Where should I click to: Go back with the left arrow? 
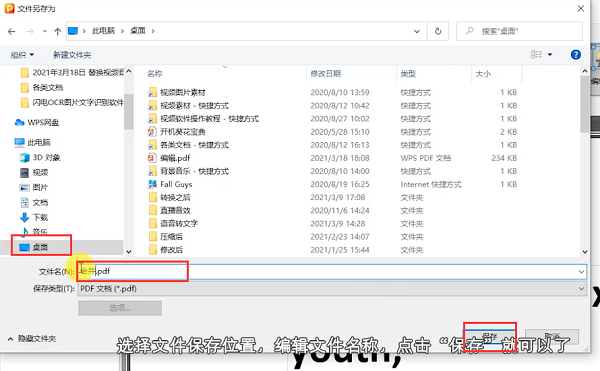pos(12,31)
